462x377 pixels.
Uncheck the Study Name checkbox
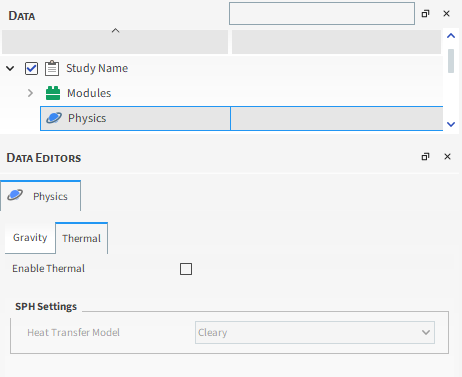click(31, 69)
